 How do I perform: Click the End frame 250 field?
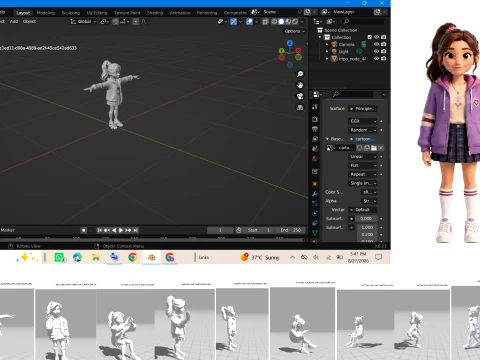click(291, 230)
